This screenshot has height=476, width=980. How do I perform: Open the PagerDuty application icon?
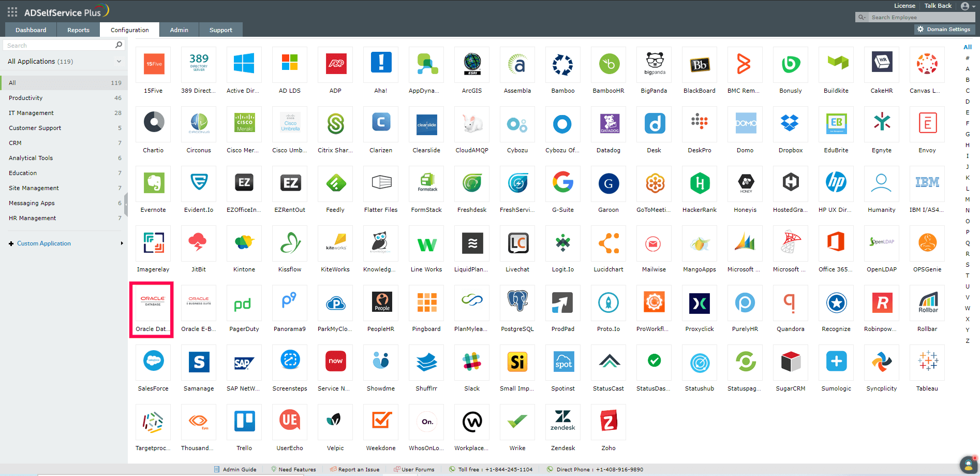point(244,302)
